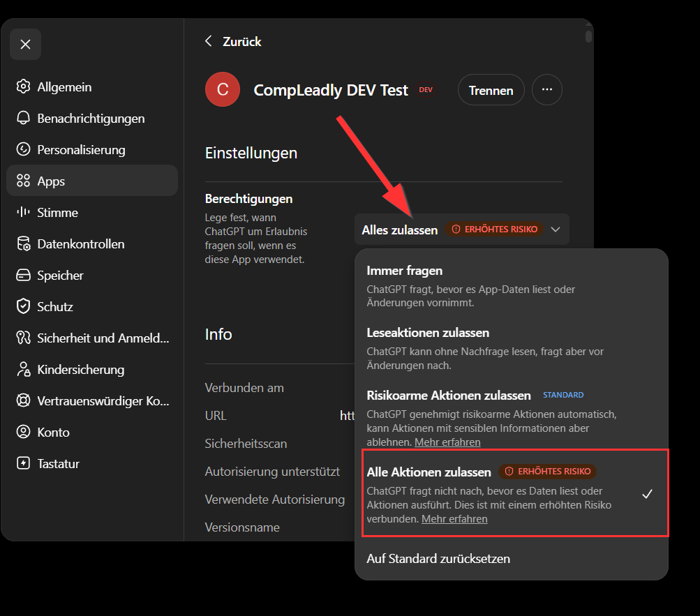
Task: Open the Konto section
Action: click(x=92, y=432)
